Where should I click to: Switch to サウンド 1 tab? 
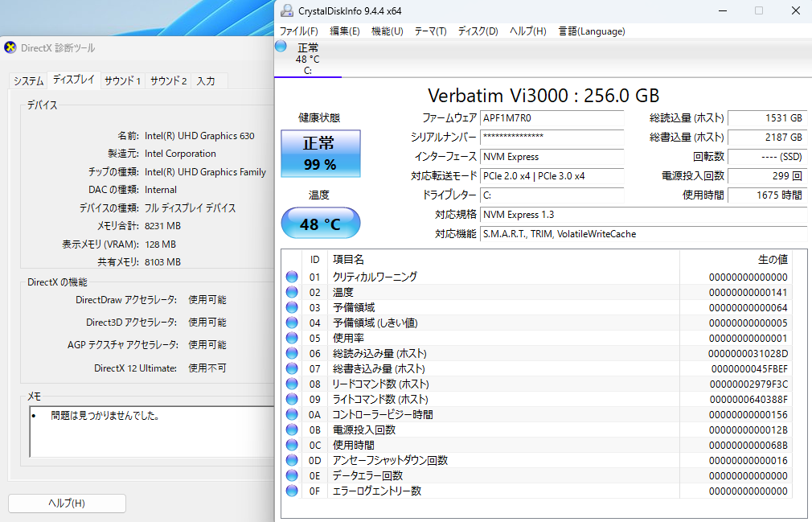pyautogui.click(x=123, y=80)
